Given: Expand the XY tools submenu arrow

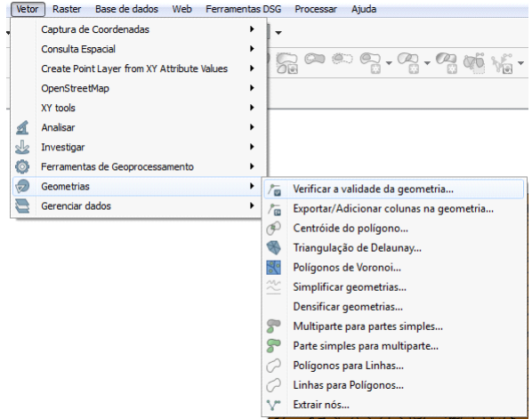Looking at the screenshot, I should pos(252,108).
